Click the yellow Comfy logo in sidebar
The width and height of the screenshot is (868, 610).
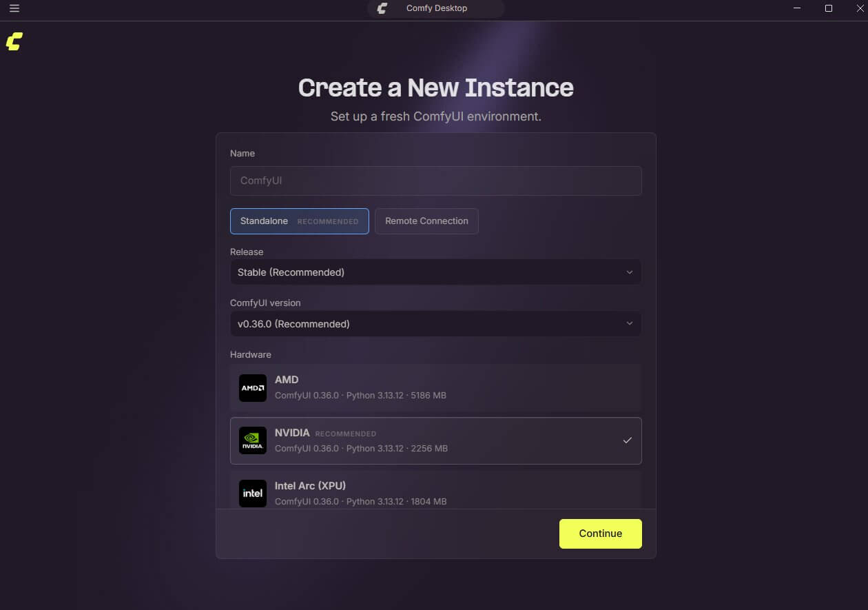pyautogui.click(x=14, y=41)
